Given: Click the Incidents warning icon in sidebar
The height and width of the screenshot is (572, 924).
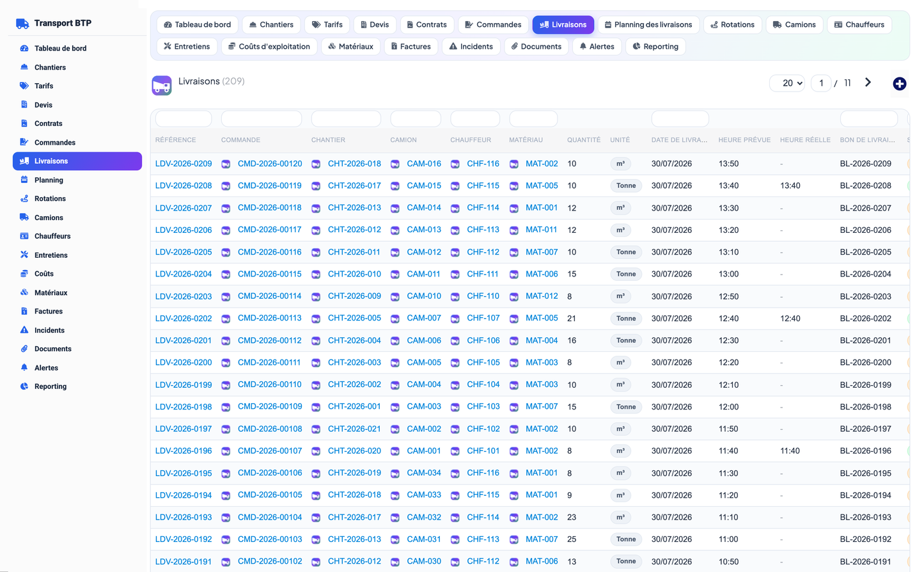Looking at the screenshot, I should coord(24,330).
